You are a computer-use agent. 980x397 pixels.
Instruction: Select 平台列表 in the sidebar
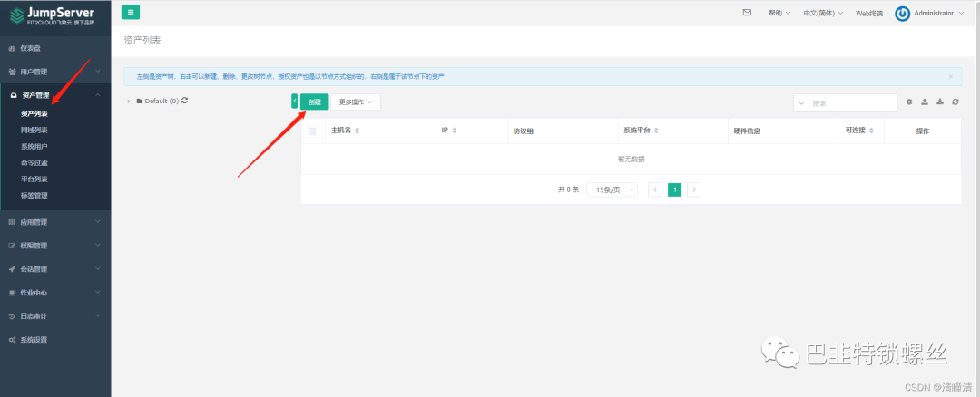coord(34,179)
